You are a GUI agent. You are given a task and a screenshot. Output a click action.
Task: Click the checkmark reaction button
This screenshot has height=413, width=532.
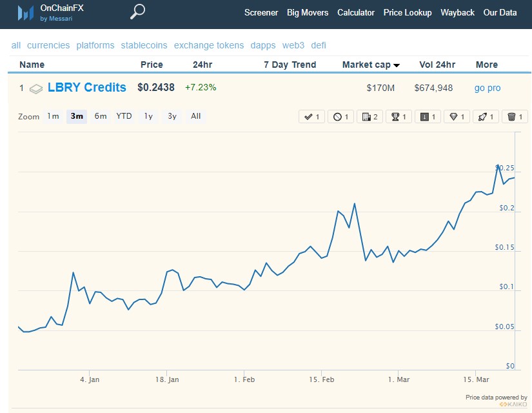312,117
